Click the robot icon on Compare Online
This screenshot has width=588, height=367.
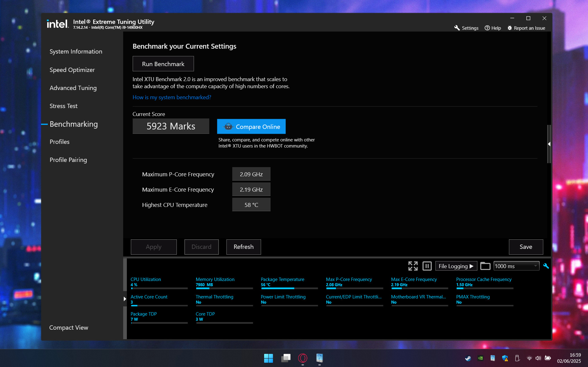(x=228, y=126)
